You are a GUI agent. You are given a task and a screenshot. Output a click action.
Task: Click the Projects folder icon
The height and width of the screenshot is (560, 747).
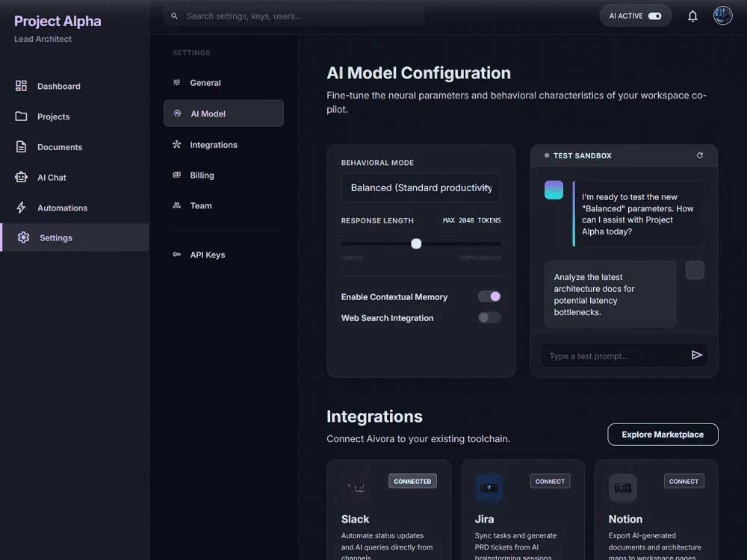point(21,116)
